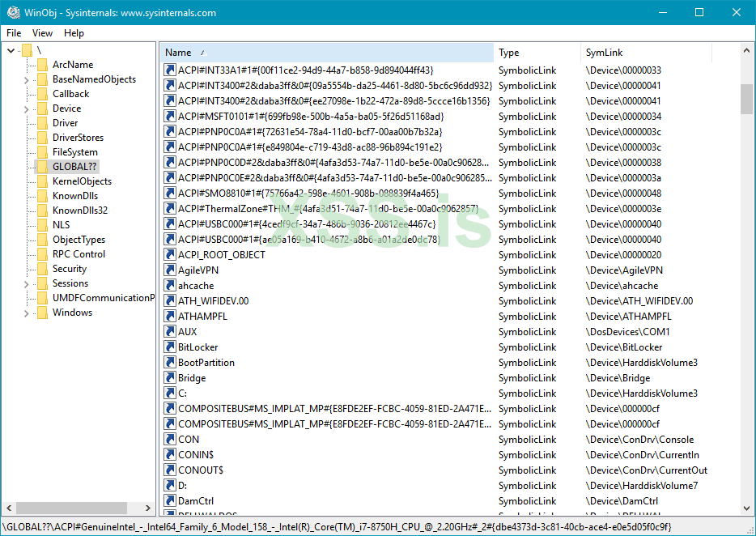Expand the Windows tree node

click(x=27, y=313)
